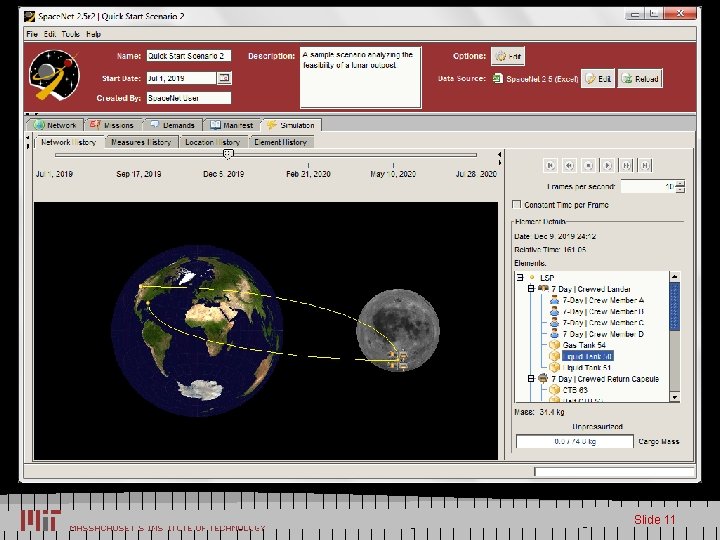Click the timeline slider handle
The width and height of the screenshot is (720, 540).
point(228,154)
